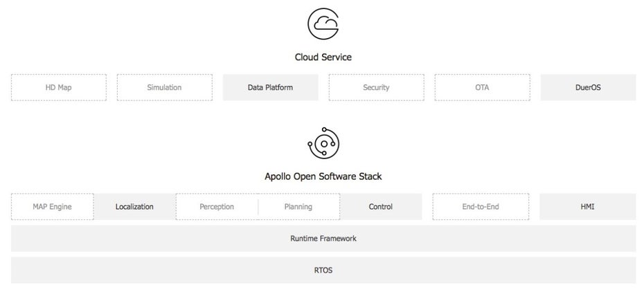Click the Apollo Open Software Stack heading
The image size is (644, 292).
323,176
